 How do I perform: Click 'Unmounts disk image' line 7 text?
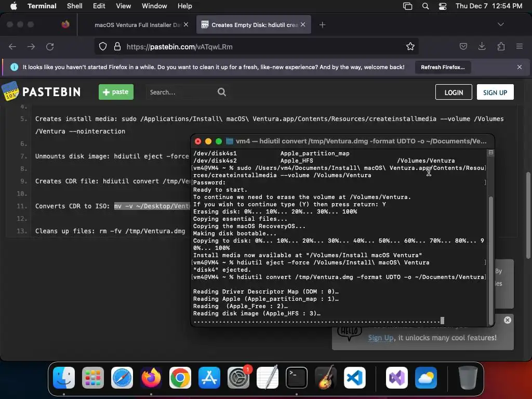(112, 156)
